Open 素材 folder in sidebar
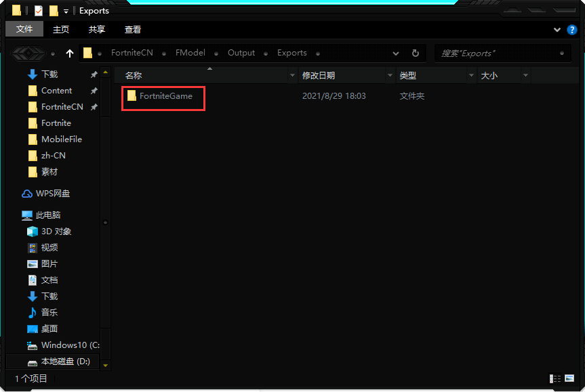The height and width of the screenshot is (392, 585). click(x=49, y=172)
